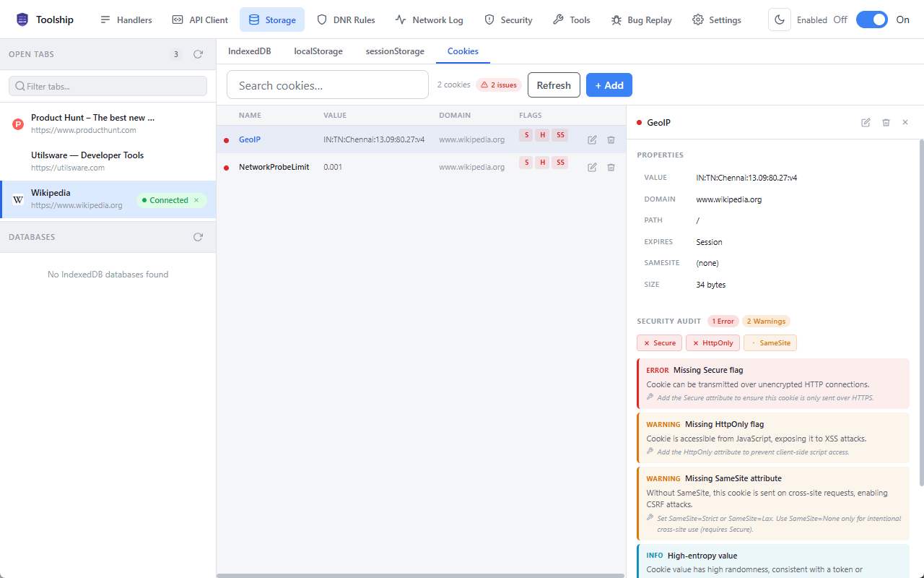Screen dimensions: 924x578
Task: Delete the GeoIP cookie from the table row
Action: click(x=611, y=139)
